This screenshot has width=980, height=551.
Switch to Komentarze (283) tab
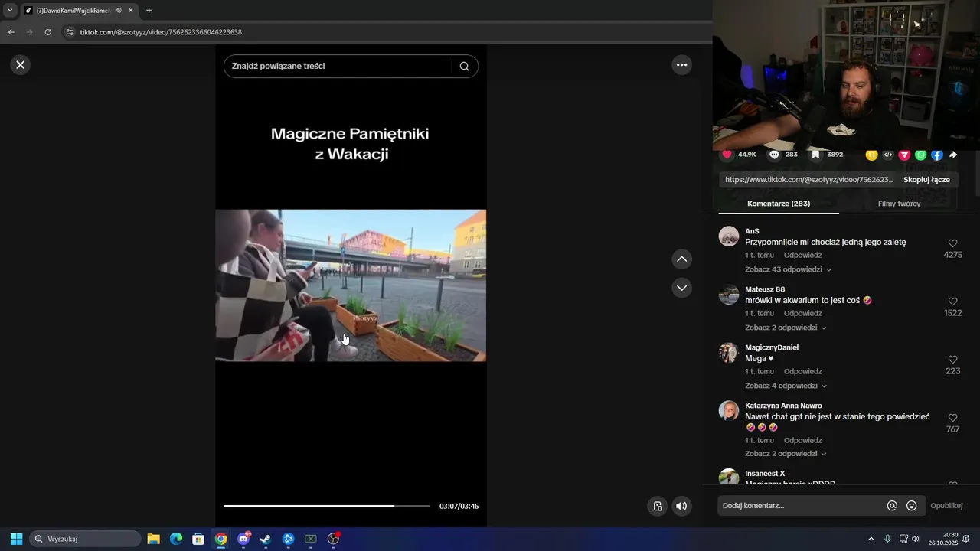779,204
